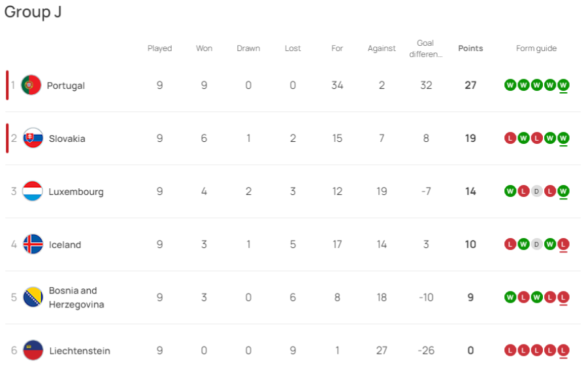This screenshot has height=376, width=588.
Task: Click Luxembourg's grey draw form badge
Action: pyautogui.click(x=536, y=192)
